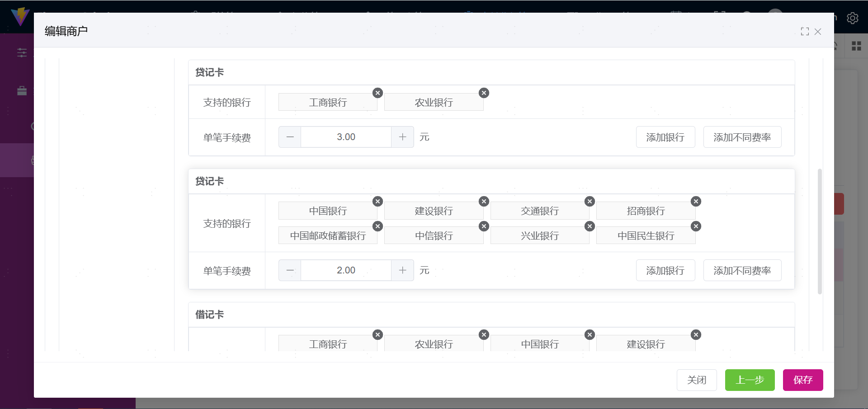The image size is (868, 409).
Task: Remove 农业银行 from first 贷记卡 section
Action: pos(484,93)
